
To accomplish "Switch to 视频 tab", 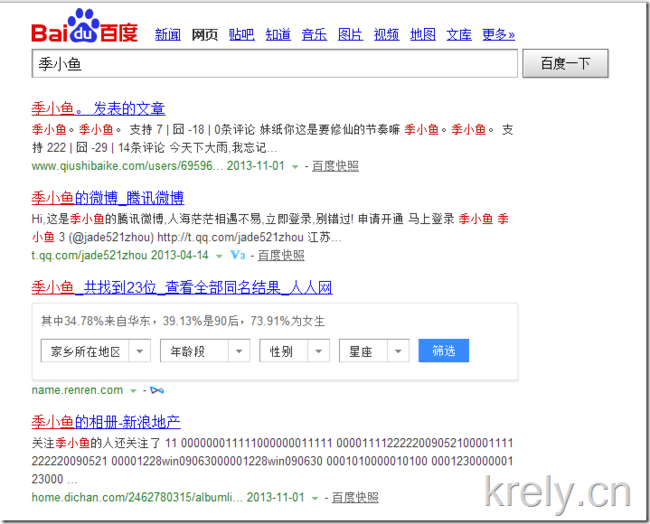I will tap(386, 34).
